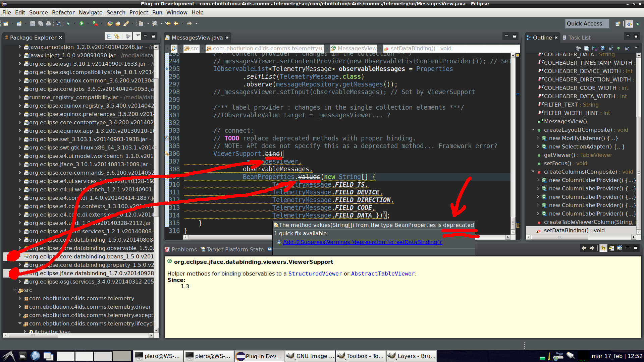The image size is (644, 362).
Task: Collapse the src folder in Package Explorer
Action: pyautogui.click(x=15, y=290)
